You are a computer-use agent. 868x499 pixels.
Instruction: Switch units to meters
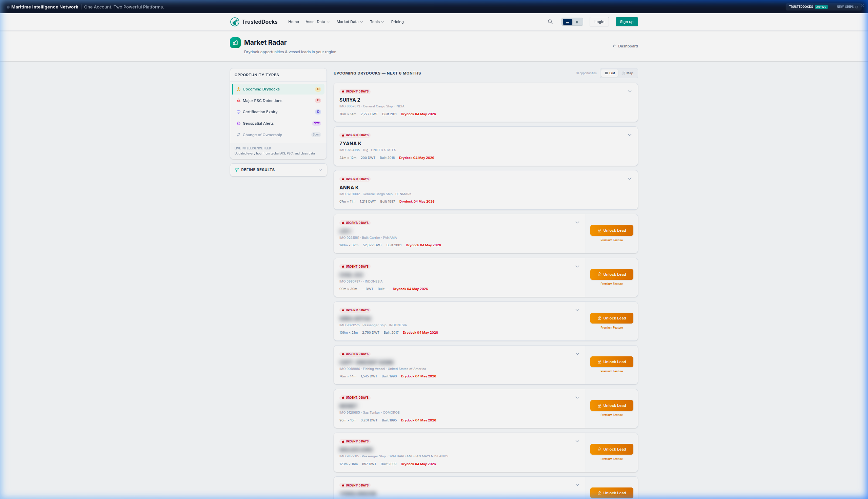[x=567, y=22]
